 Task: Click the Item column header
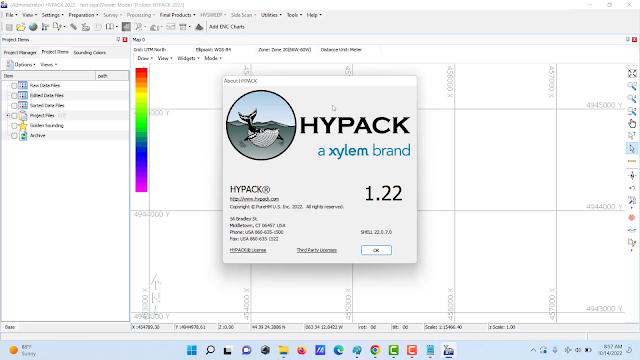click(x=49, y=76)
